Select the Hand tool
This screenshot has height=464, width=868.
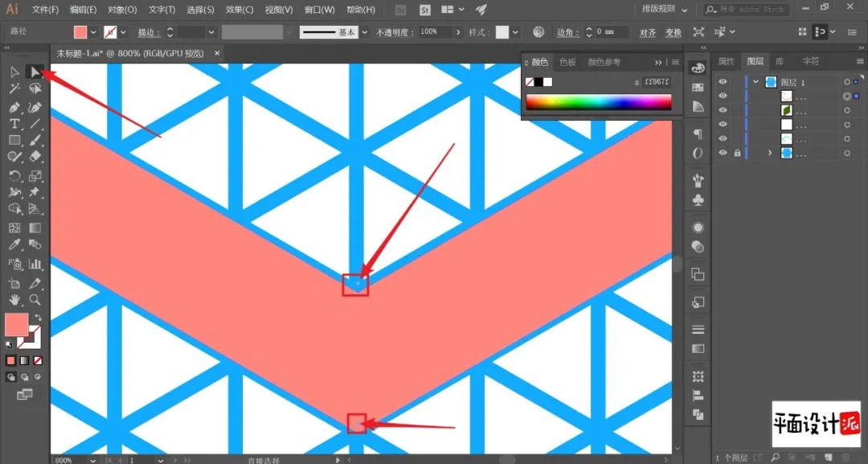(x=14, y=300)
